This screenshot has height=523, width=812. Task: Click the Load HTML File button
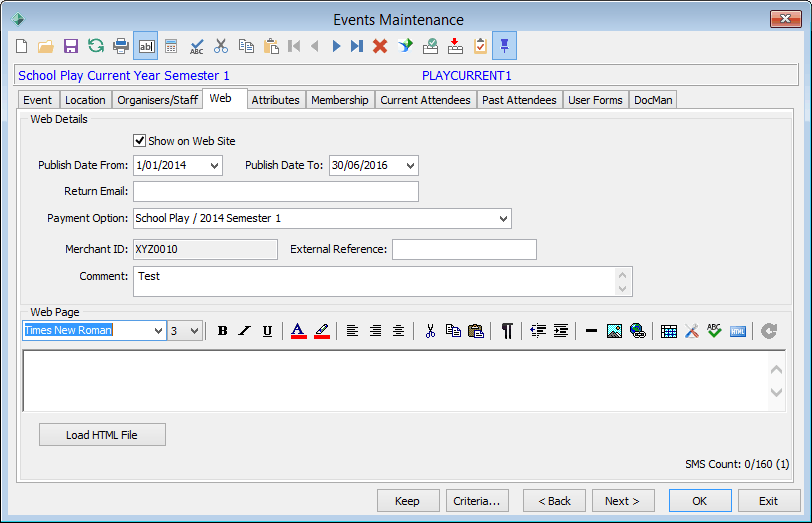pos(102,434)
